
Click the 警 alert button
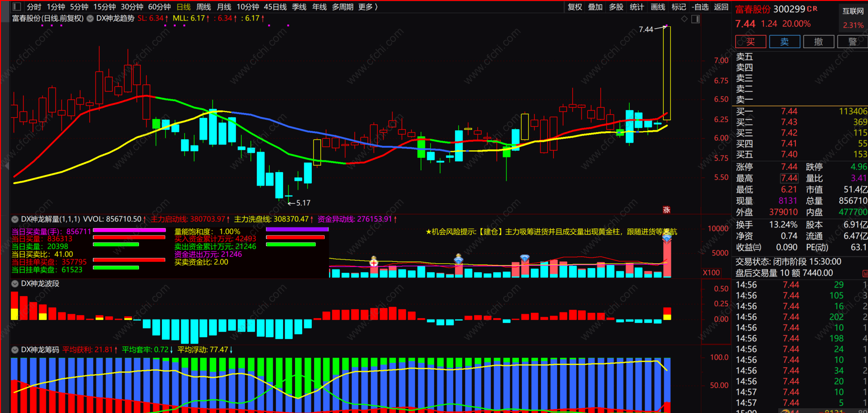[853, 41]
